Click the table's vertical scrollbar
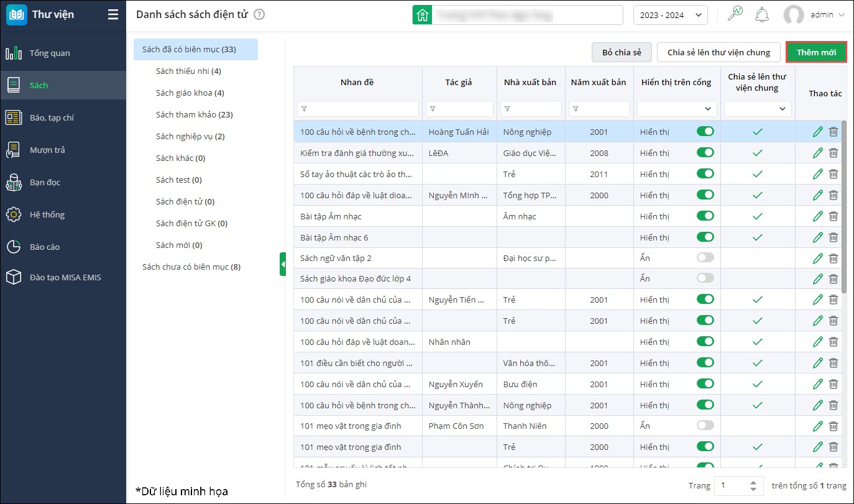This screenshot has height=504, width=854. point(843,205)
